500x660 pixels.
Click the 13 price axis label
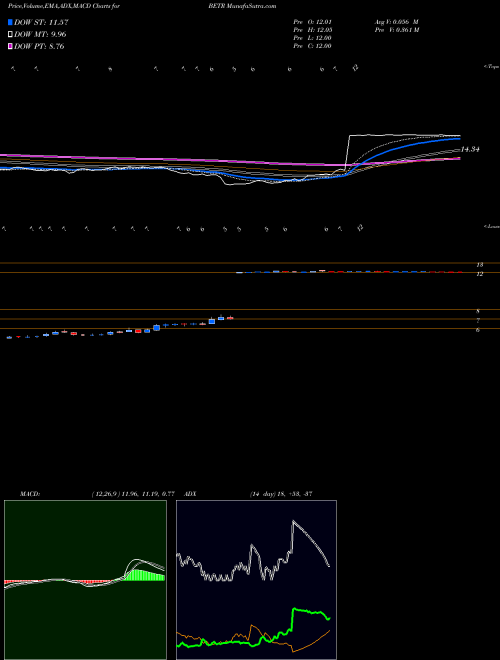click(479, 265)
